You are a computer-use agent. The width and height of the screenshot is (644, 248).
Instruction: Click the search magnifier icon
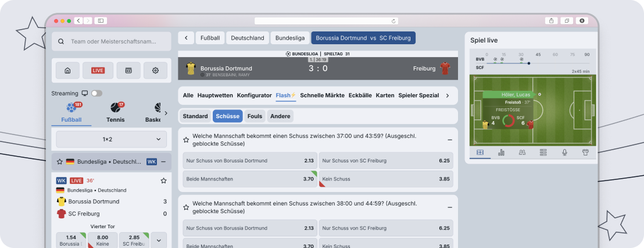(x=61, y=41)
